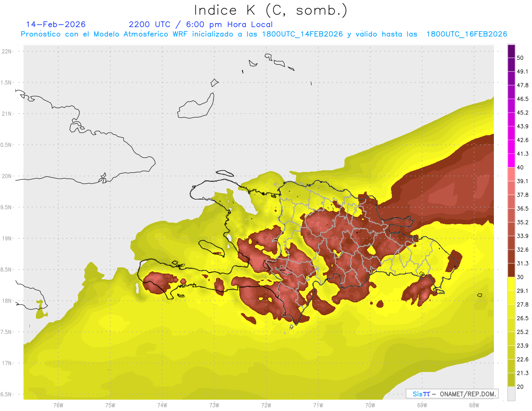
Task: Click the color bar value 29.1
Action: [x=523, y=291]
